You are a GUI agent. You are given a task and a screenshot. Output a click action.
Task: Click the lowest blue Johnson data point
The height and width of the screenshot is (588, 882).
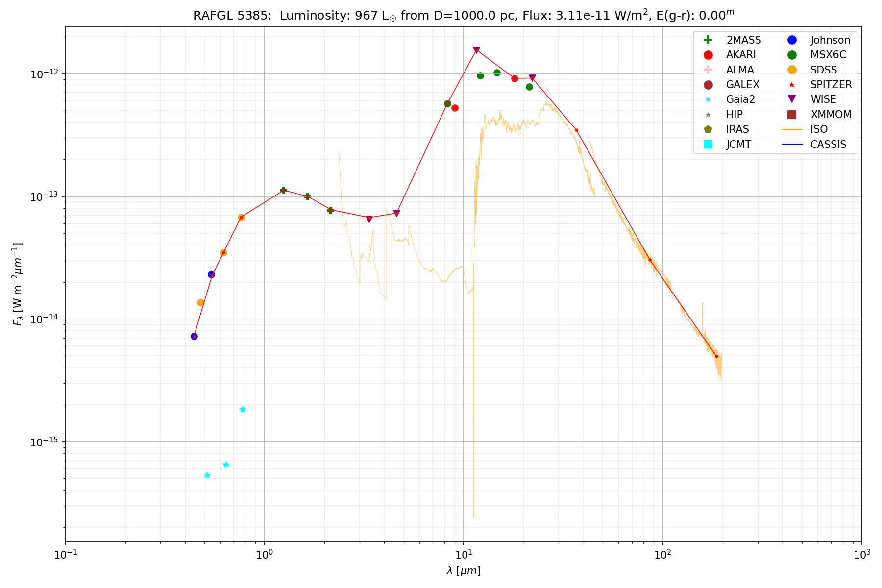click(x=194, y=336)
